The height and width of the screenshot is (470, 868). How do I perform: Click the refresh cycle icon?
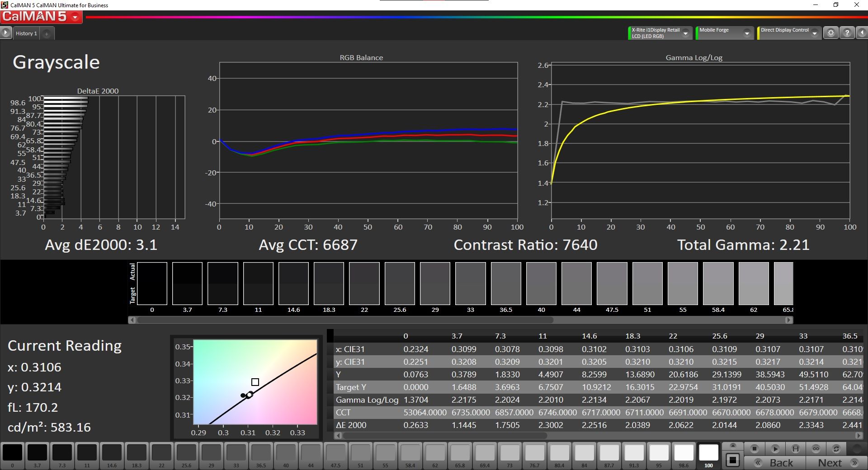tap(836, 449)
